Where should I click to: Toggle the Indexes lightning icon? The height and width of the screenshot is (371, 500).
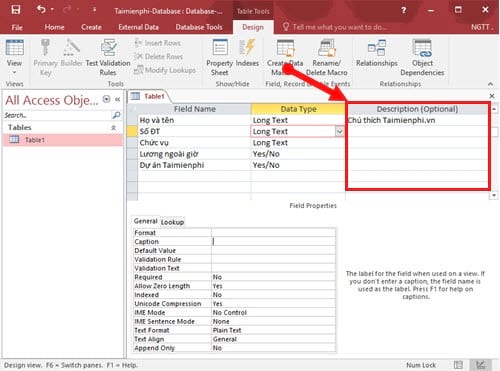click(247, 47)
